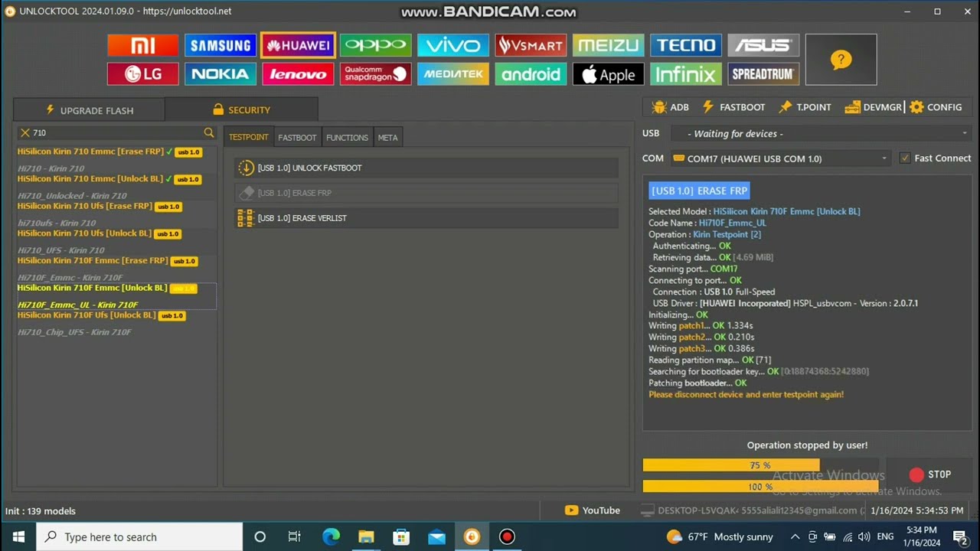
Task: Open the notification center icon
Action: [960, 536]
